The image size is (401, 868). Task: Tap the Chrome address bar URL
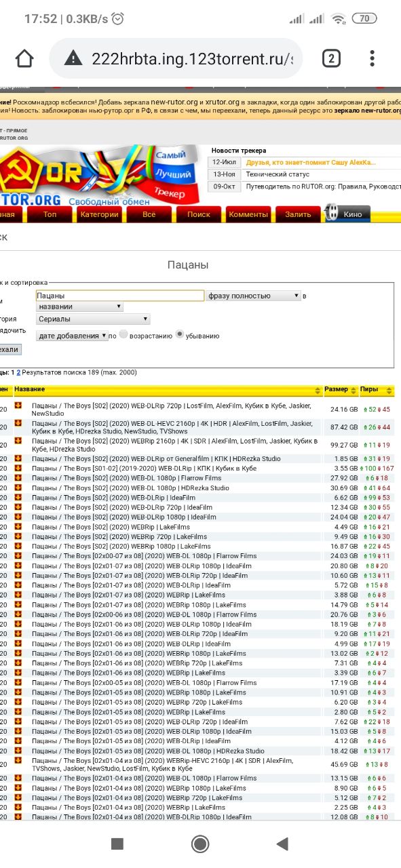coord(192,58)
